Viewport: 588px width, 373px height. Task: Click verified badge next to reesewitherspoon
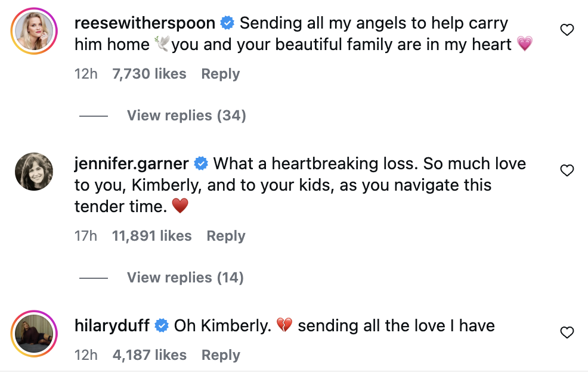(227, 23)
